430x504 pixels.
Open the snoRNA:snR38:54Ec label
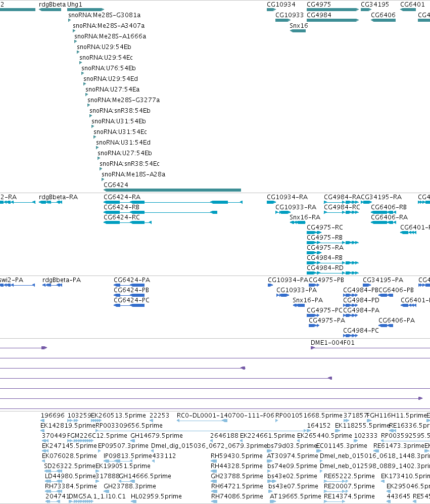point(129,164)
